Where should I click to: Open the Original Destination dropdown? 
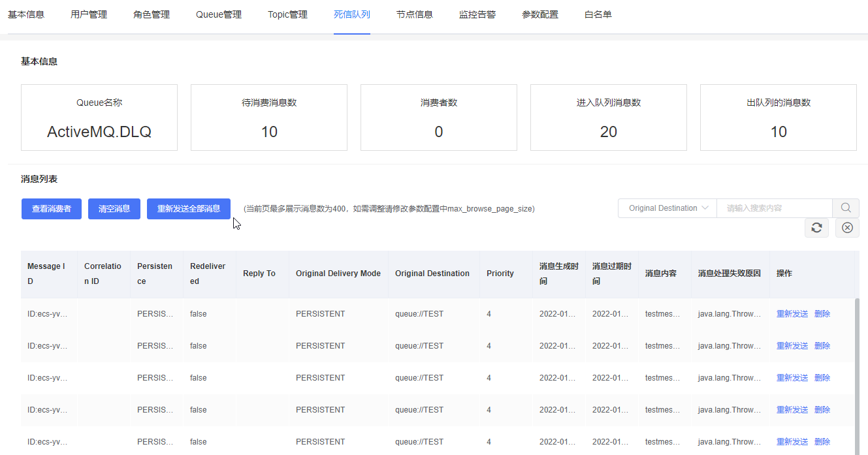click(667, 208)
